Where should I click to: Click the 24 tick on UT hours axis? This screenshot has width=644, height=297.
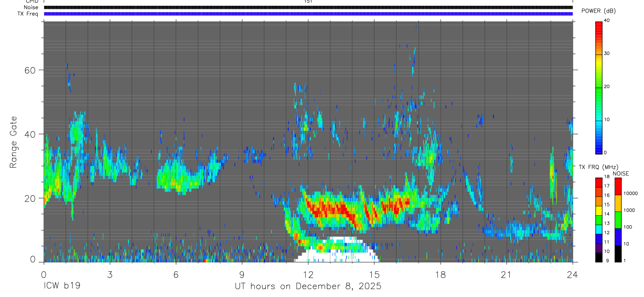click(573, 274)
